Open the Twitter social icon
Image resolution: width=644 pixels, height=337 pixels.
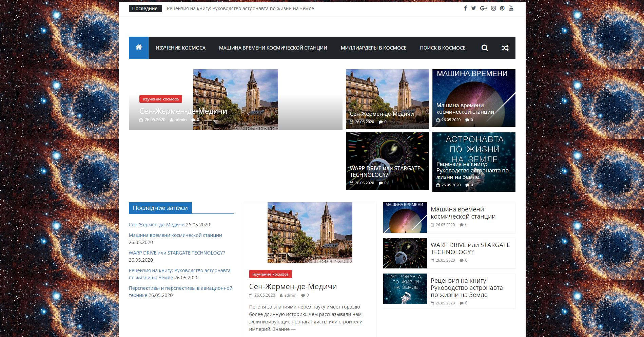coord(473,8)
